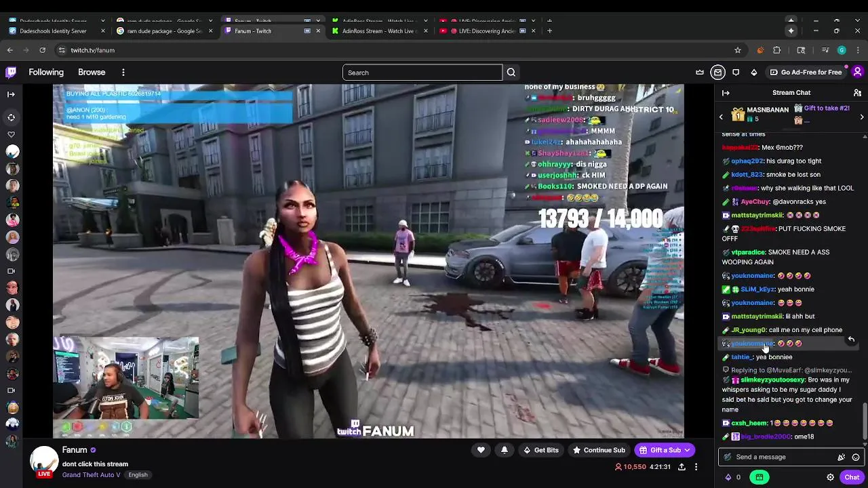Click Go Ad-Free for Free button
Viewport: 868px width, 488px height.
[806, 73]
